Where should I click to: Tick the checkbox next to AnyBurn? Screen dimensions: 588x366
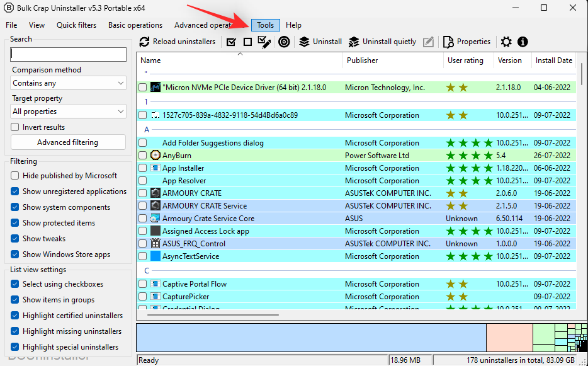pos(142,155)
